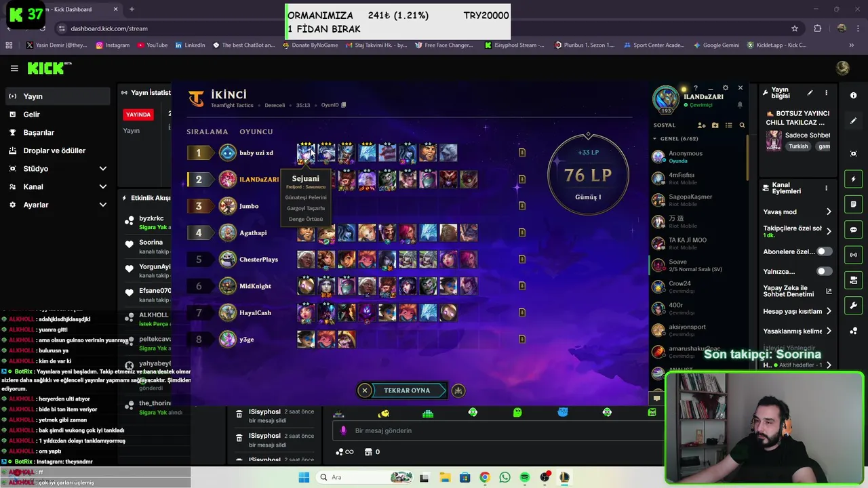
Task: Open match details icon for Jumbo row
Action: click(522, 205)
